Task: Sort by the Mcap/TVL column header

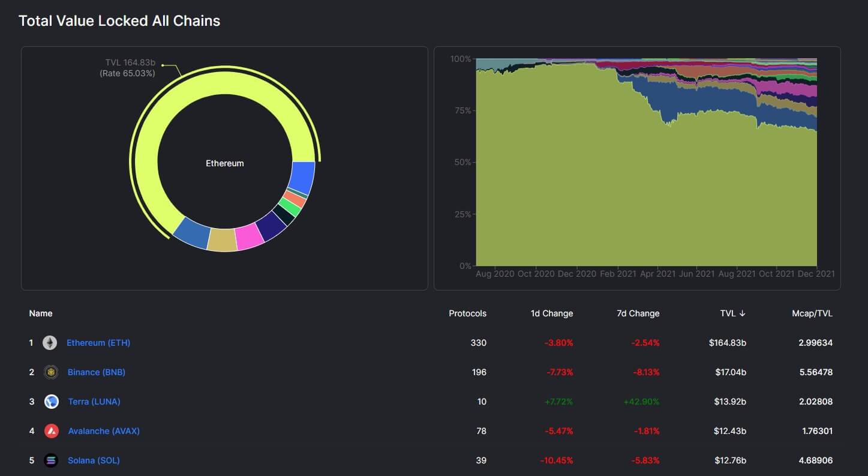Action: tap(812, 313)
